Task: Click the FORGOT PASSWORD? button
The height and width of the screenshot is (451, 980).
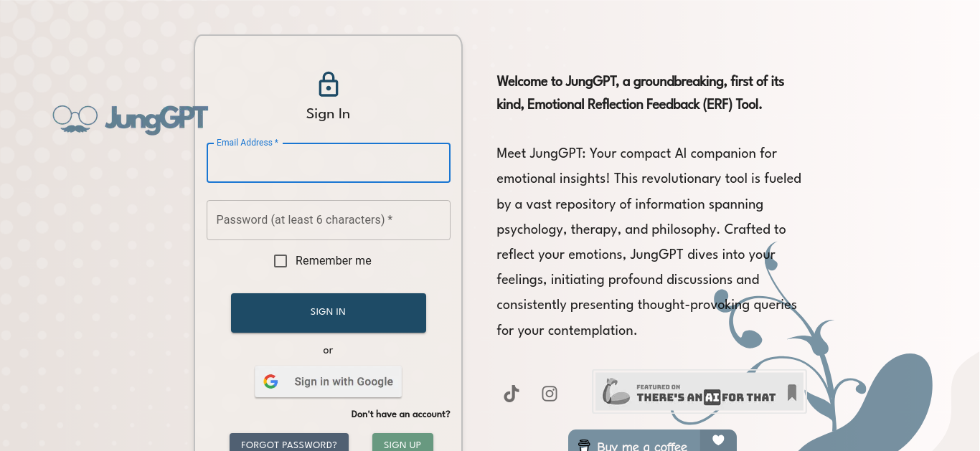Action: (289, 443)
